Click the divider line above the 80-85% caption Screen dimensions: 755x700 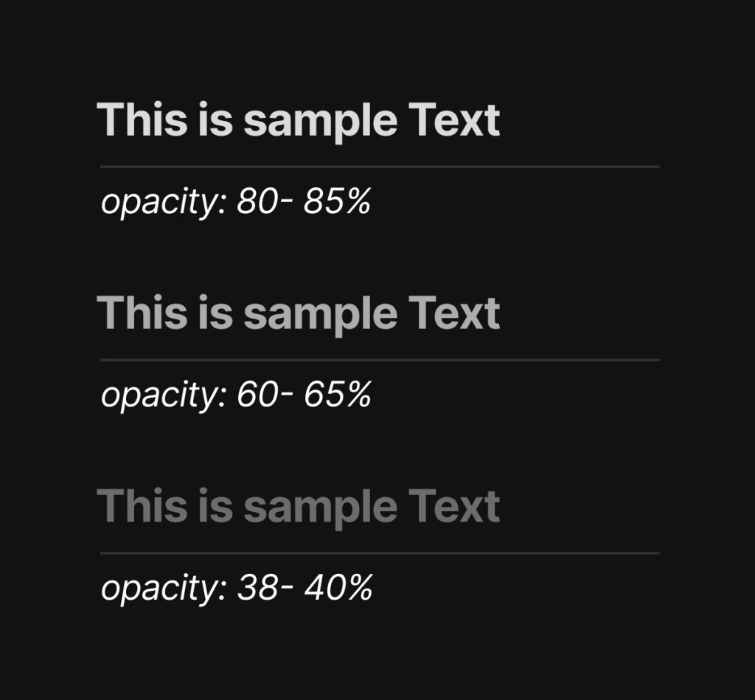(x=380, y=167)
